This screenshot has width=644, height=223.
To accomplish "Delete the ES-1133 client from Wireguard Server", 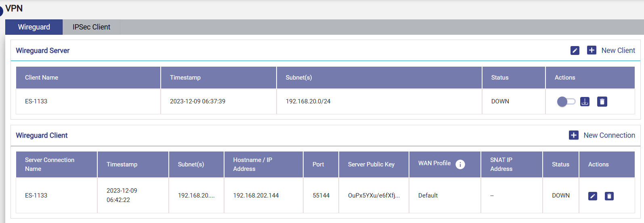I will 602,101.
